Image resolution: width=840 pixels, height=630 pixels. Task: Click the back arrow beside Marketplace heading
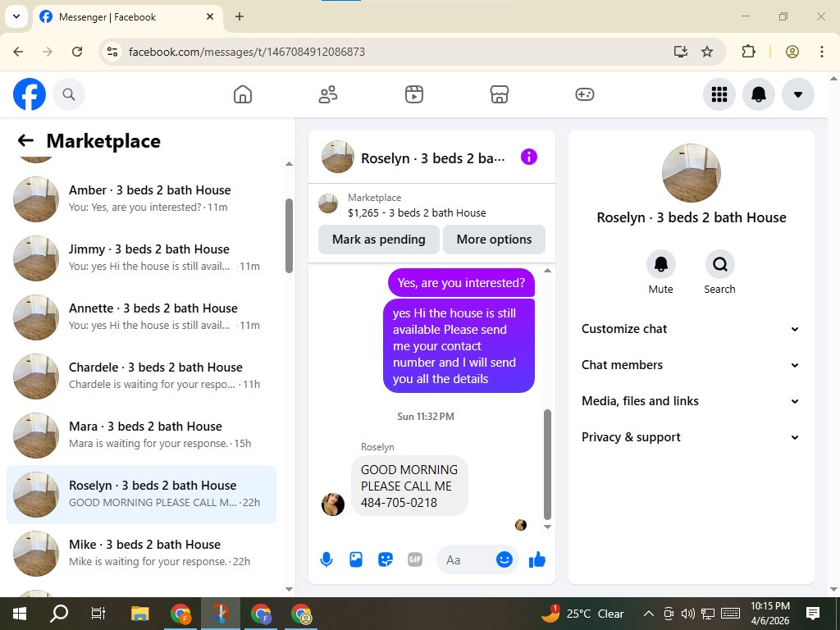(x=25, y=140)
